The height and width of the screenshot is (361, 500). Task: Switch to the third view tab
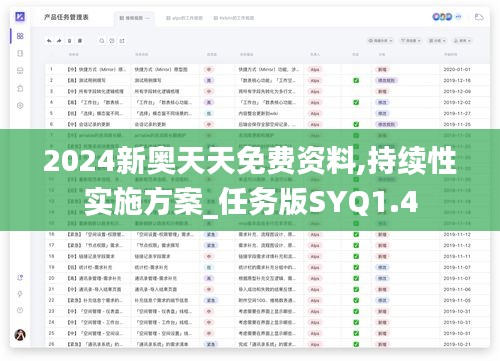pos(234,18)
